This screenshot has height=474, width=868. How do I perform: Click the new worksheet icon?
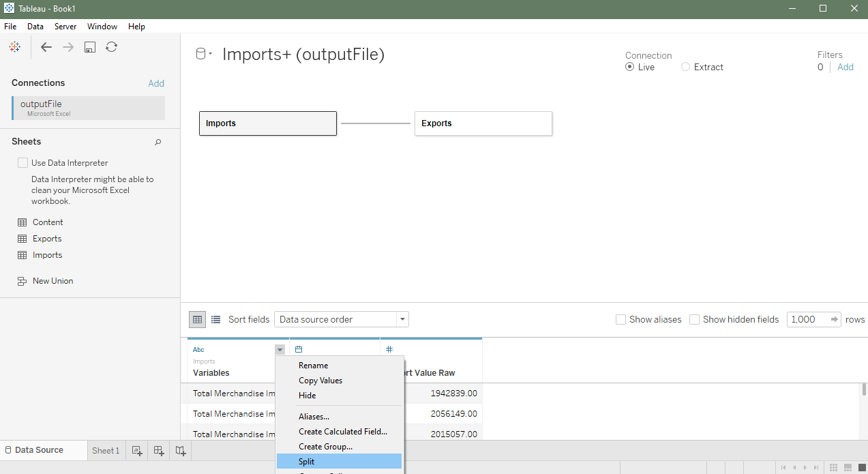tap(137, 450)
